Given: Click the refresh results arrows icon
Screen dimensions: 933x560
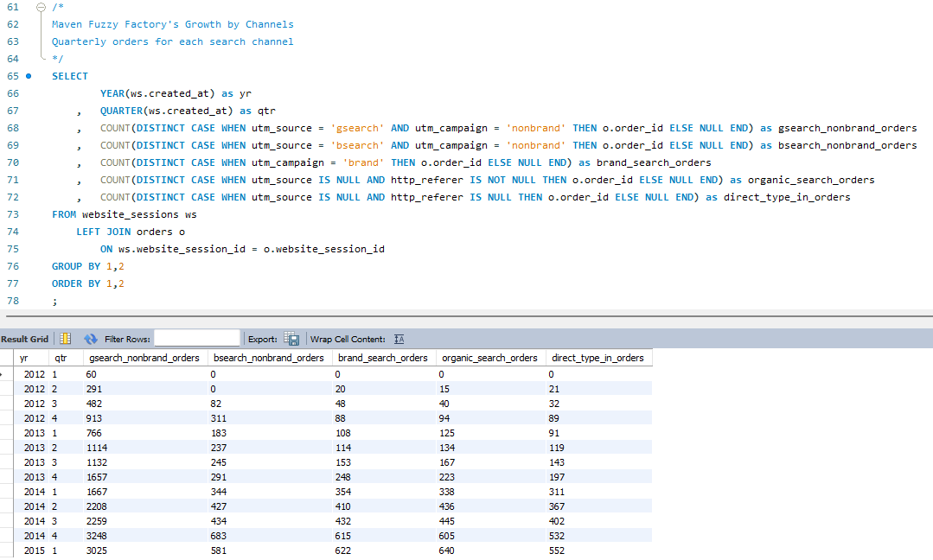Looking at the screenshot, I should click(x=92, y=339).
